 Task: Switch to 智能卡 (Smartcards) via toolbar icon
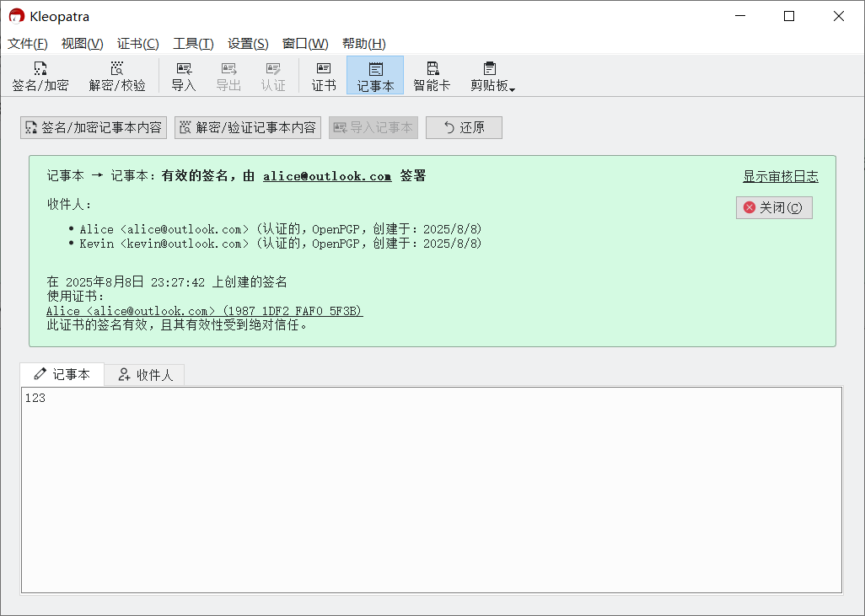pyautogui.click(x=432, y=75)
